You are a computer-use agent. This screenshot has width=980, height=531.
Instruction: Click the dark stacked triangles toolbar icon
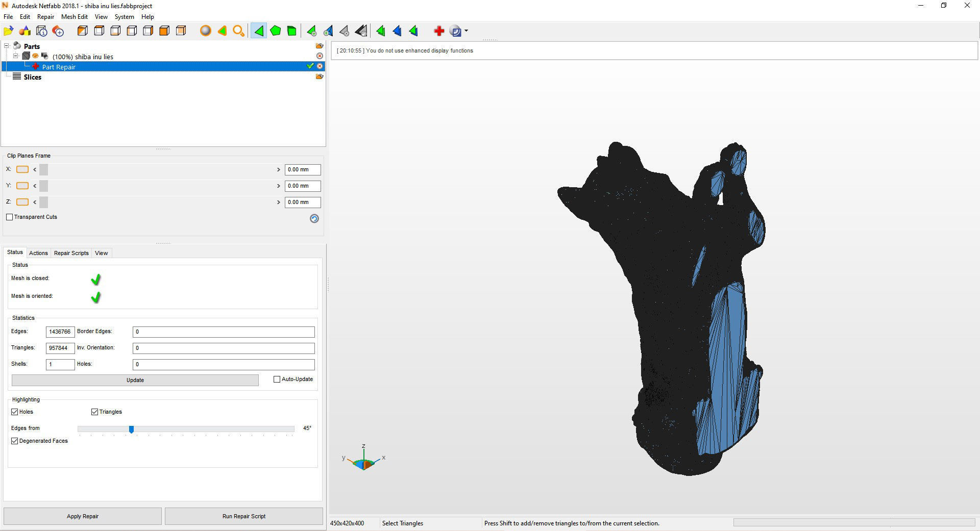361,31
